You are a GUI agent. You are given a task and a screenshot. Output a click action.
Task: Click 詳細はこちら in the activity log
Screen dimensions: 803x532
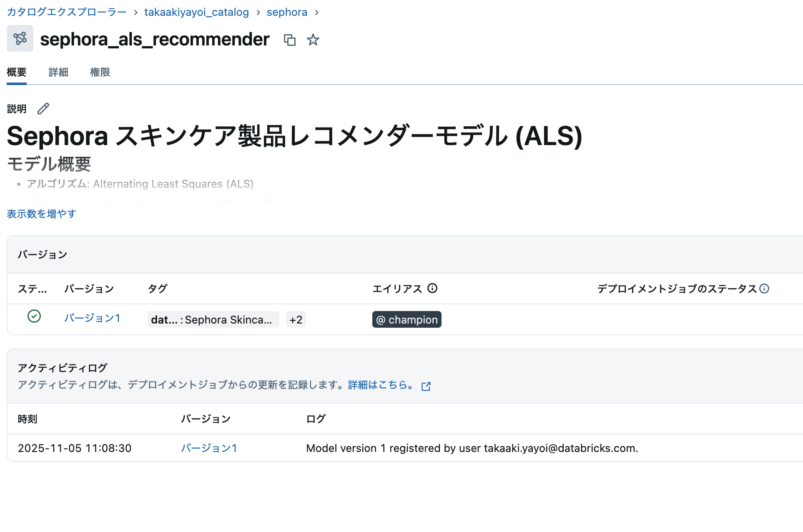[378, 385]
